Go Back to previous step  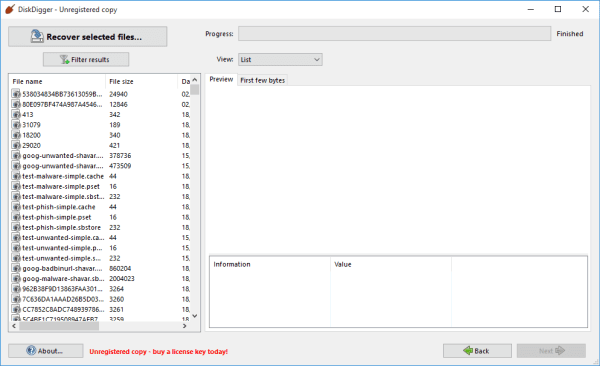click(477, 351)
